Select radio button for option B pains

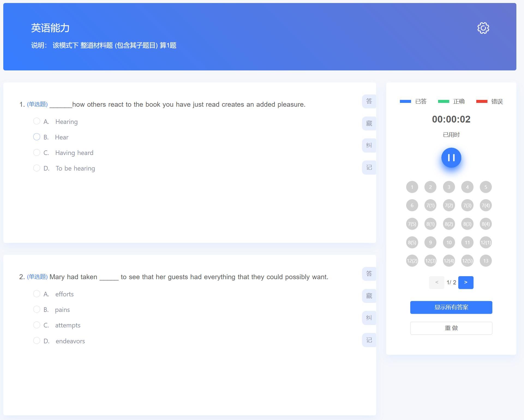point(37,309)
